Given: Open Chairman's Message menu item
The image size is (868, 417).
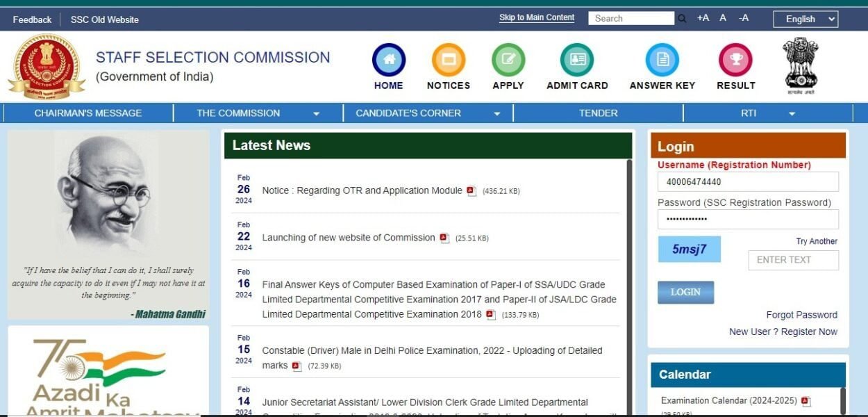Looking at the screenshot, I should tap(88, 113).
